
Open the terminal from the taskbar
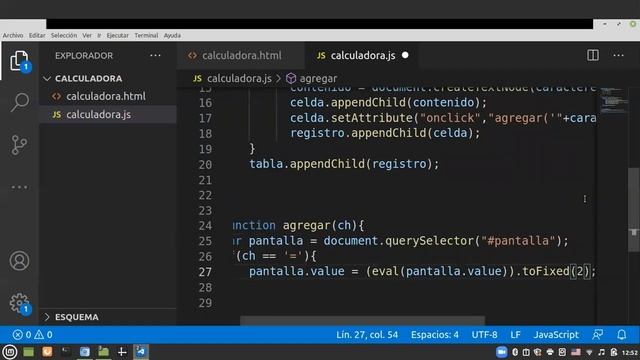point(66,351)
